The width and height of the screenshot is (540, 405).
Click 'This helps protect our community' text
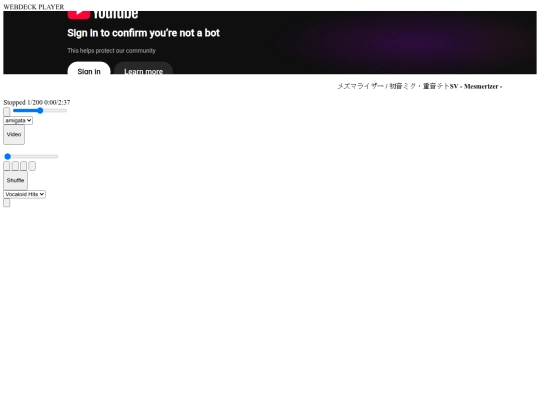click(x=112, y=51)
